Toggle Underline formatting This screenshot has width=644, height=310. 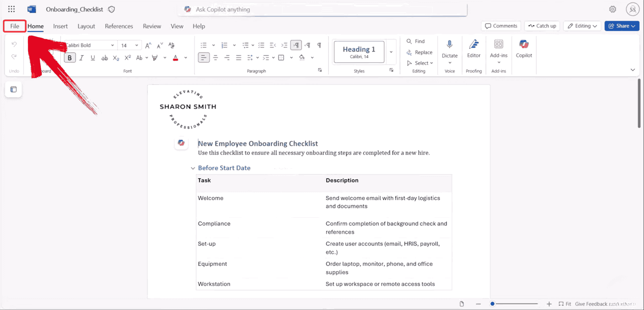tap(93, 58)
